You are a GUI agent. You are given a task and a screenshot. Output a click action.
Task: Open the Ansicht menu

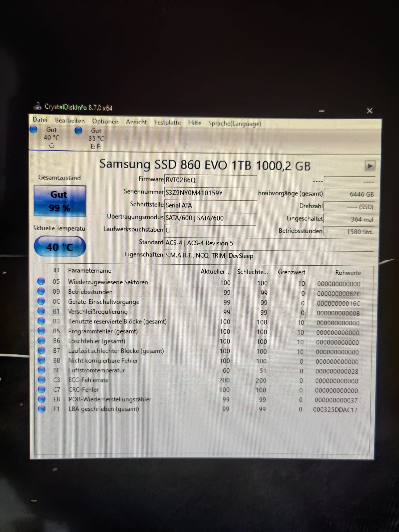click(x=136, y=122)
